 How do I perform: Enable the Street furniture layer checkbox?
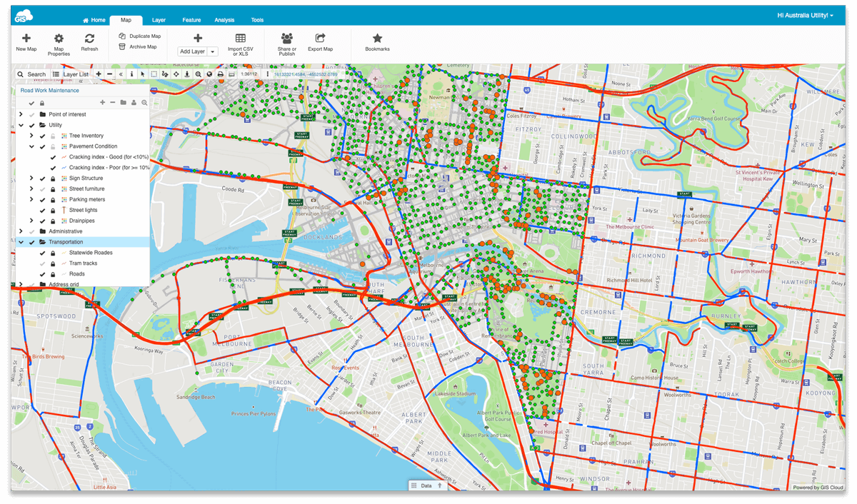pos(42,188)
